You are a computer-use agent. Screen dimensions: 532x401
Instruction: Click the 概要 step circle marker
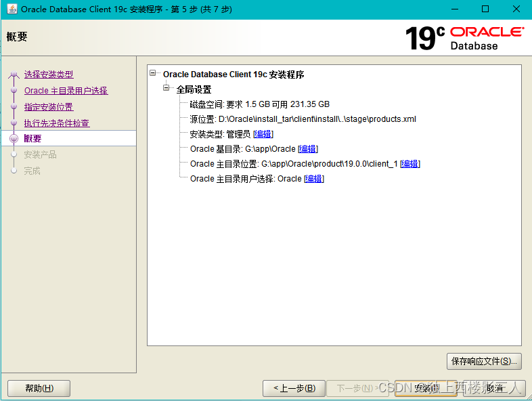14,138
